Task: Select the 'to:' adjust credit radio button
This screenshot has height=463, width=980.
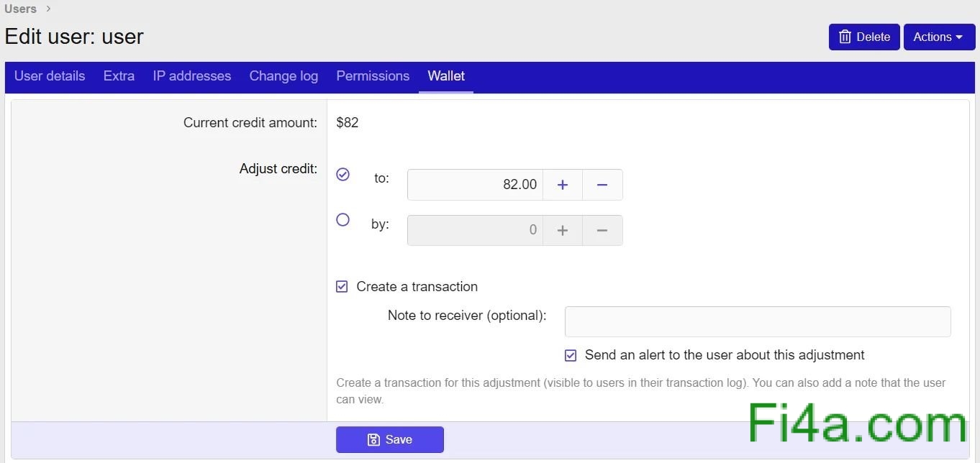Action: (343, 174)
